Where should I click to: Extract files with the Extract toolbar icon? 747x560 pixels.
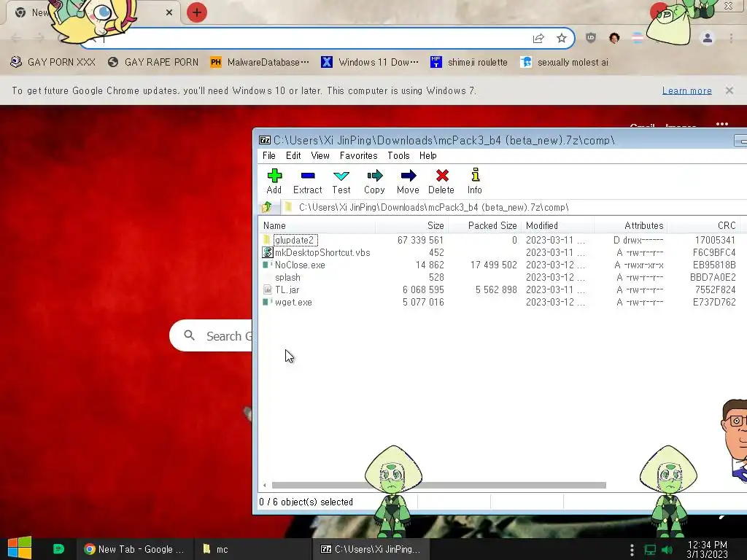point(307,182)
